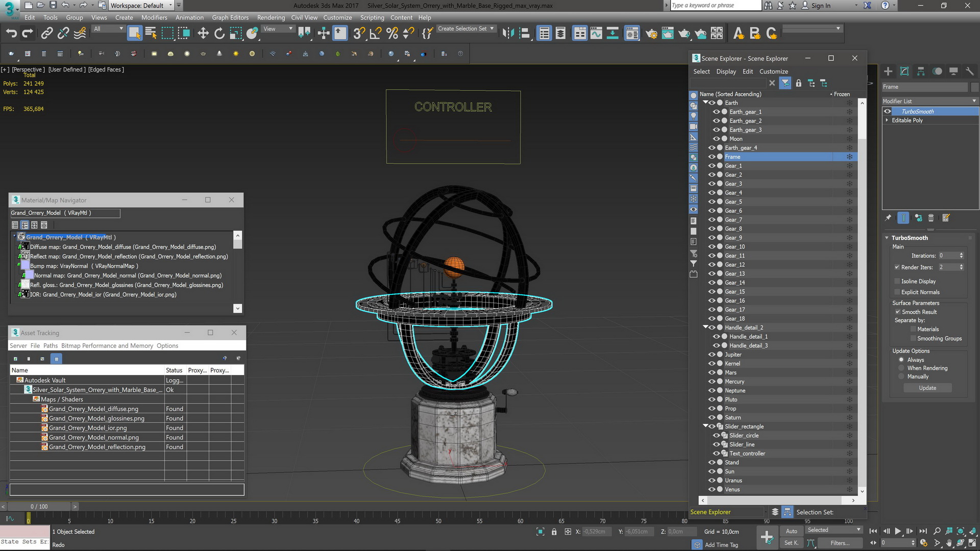The image size is (980, 551).
Task: Activate the Select Object tool
Action: [134, 34]
